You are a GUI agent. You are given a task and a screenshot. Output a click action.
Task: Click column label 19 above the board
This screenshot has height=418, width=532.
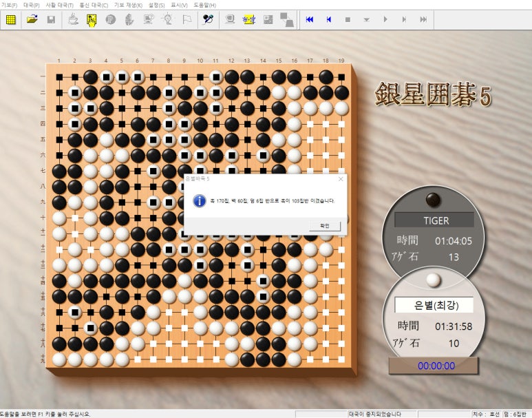[341, 61]
